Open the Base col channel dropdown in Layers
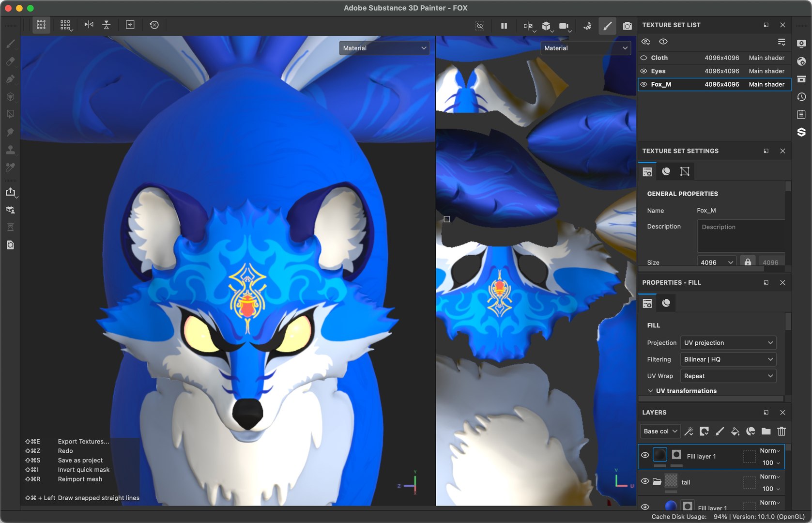Screen dimensions: 812x523 tap(660, 431)
